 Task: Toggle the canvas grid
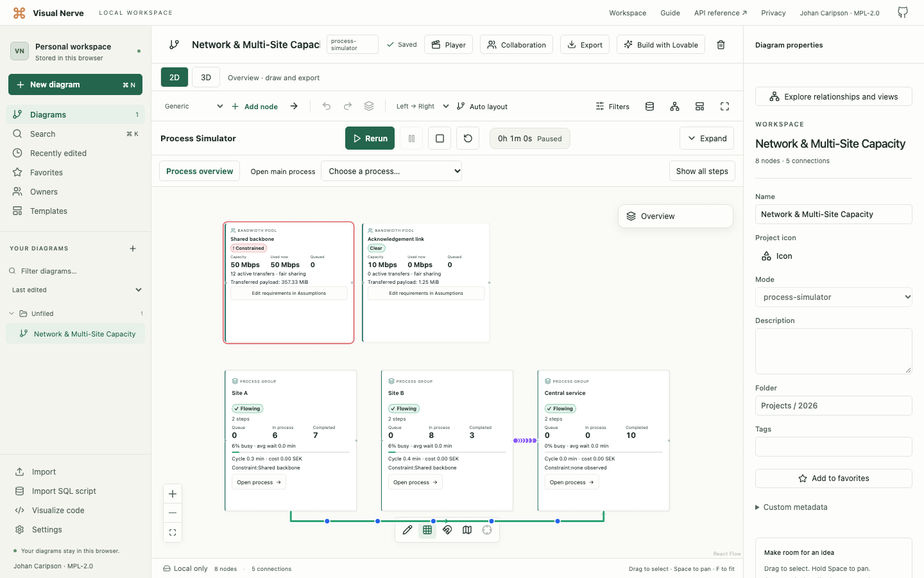[x=427, y=530]
